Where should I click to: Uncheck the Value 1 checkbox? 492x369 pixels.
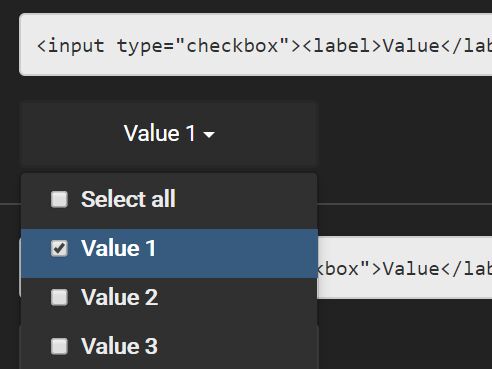(x=59, y=248)
